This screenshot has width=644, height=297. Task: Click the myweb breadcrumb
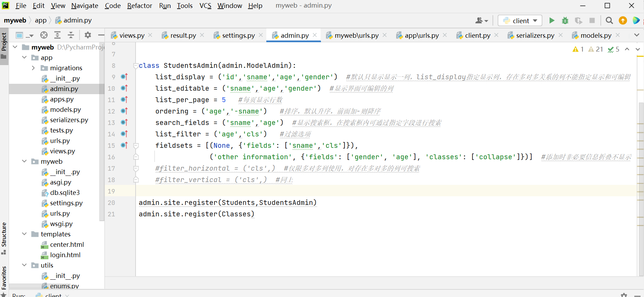15,20
